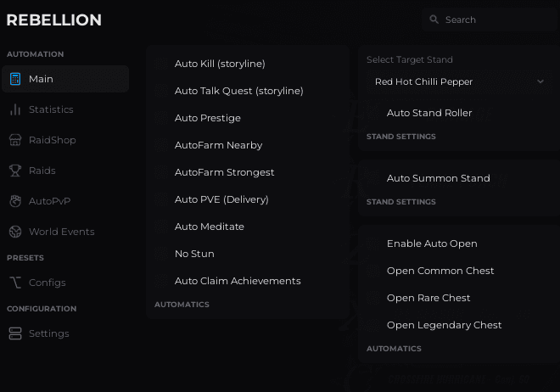Image resolution: width=560 pixels, height=392 pixels.
Task: Enable the Auto Kill (storyline) checkbox
Action: [x=162, y=64]
